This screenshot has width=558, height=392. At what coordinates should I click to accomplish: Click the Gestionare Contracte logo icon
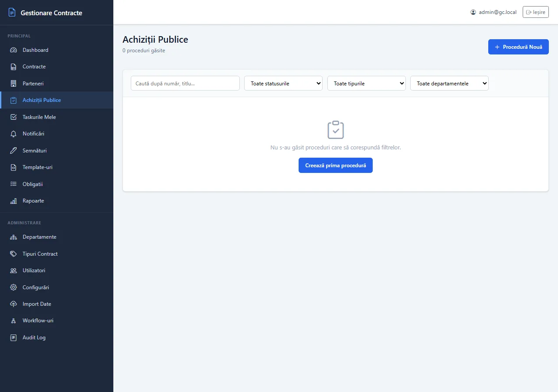(12, 13)
